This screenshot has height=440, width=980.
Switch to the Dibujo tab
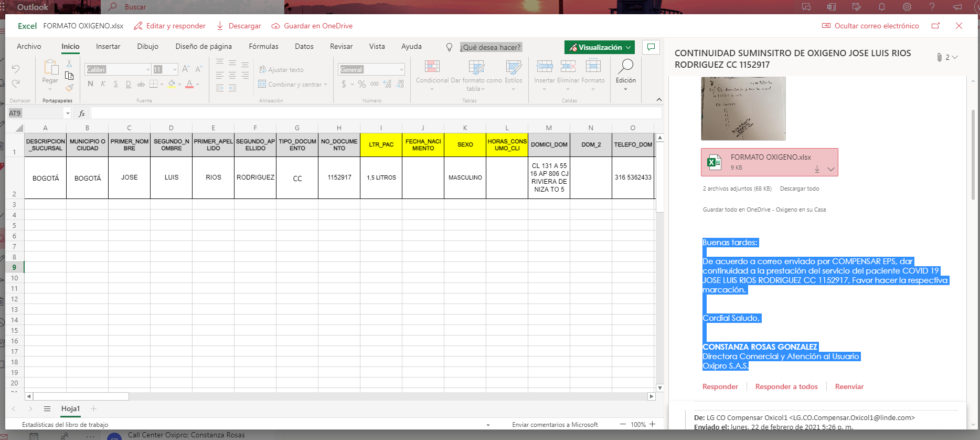tap(148, 46)
